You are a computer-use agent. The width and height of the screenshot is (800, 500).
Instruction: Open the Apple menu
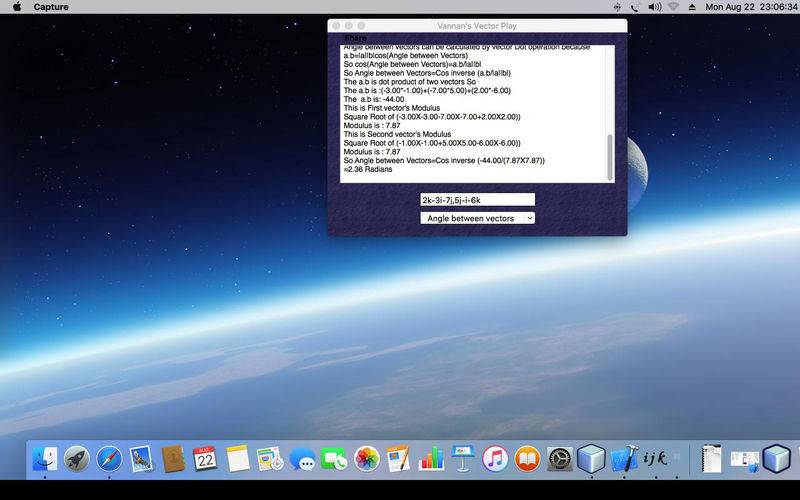(x=17, y=7)
